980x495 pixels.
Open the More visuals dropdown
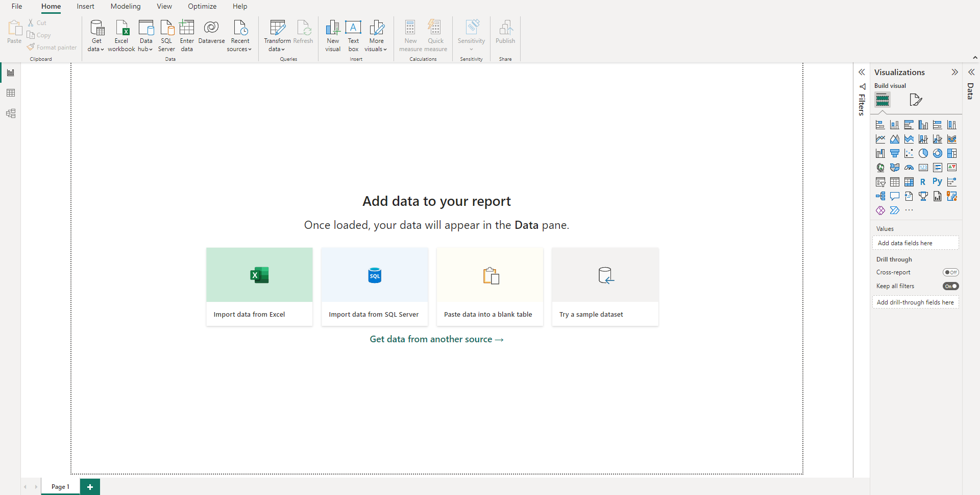376,36
